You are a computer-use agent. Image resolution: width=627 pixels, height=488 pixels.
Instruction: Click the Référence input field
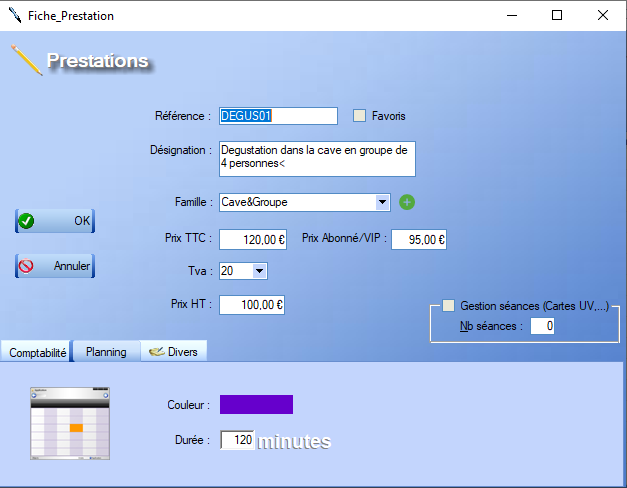click(x=277, y=116)
